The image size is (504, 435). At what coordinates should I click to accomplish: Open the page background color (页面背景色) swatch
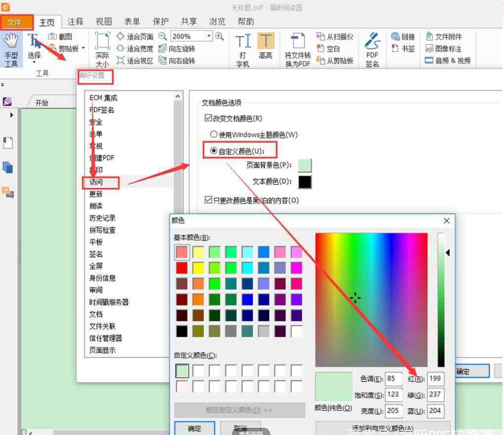tap(305, 165)
